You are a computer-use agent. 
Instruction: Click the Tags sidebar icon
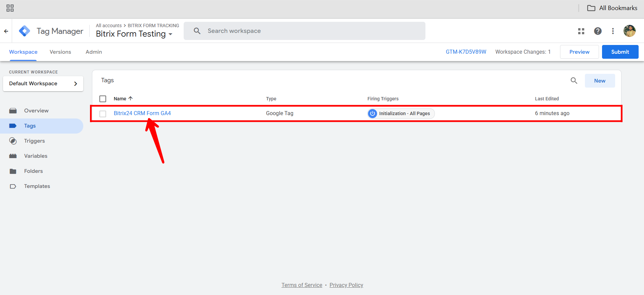click(x=13, y=126)
